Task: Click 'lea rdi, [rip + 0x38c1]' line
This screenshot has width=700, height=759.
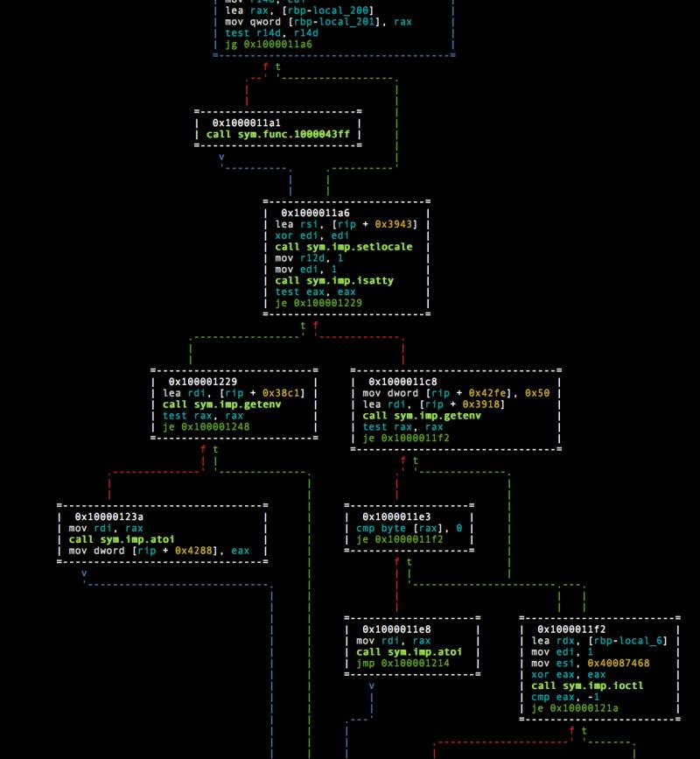Action: pyautogui.click(x=233, y=393)
